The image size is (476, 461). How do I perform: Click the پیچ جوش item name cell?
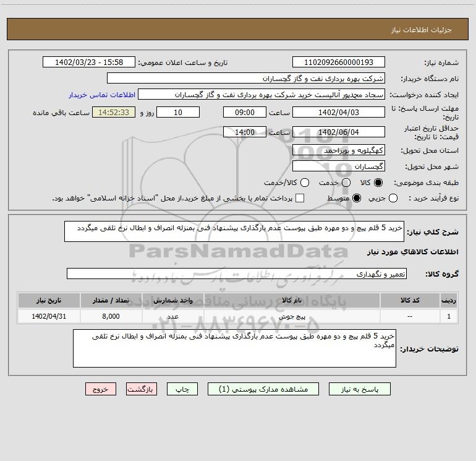pos(292,316)
